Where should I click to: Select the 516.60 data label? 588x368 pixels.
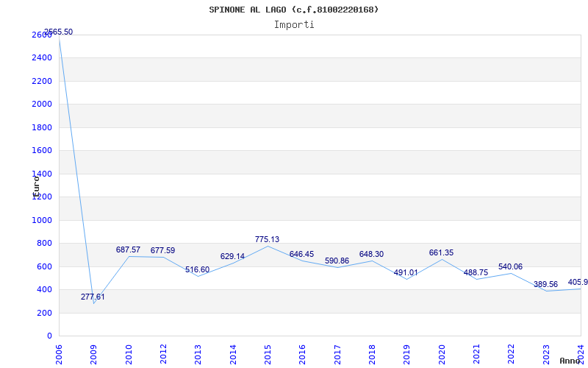click(x=197, y=269)
